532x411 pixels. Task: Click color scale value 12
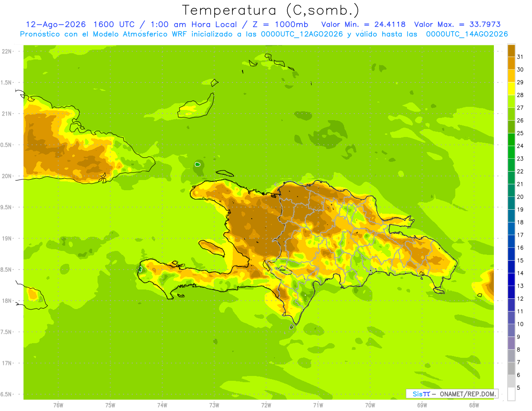tap(520, 298)
